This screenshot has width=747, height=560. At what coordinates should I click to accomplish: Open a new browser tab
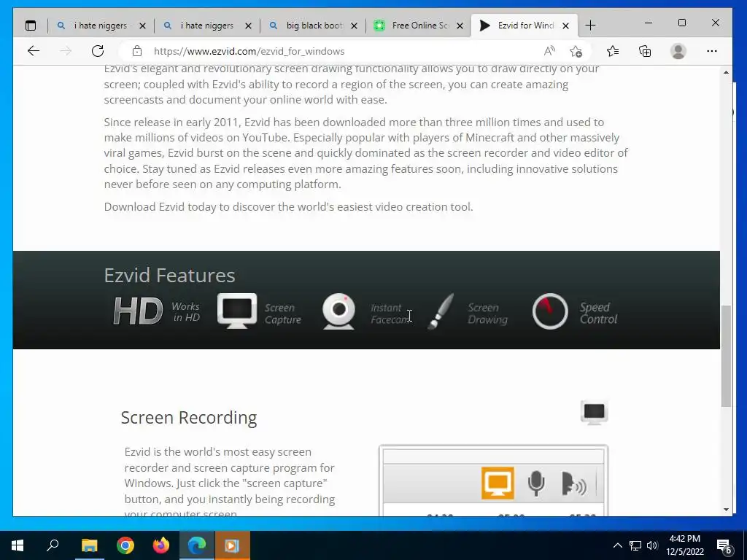[x=590, y=26]
